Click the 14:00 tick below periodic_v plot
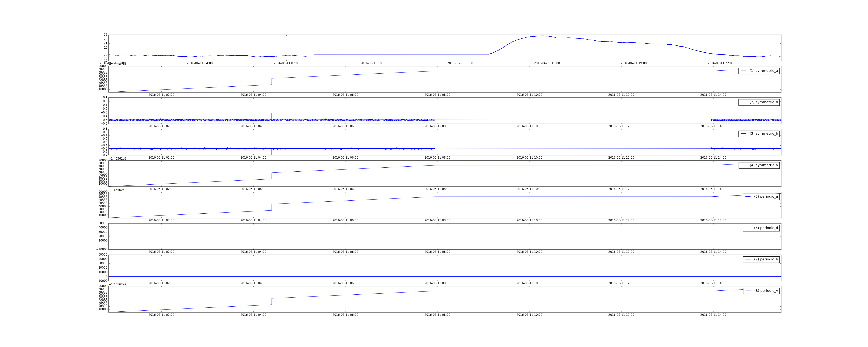The image size is (868, 347). tap(713, 315)
